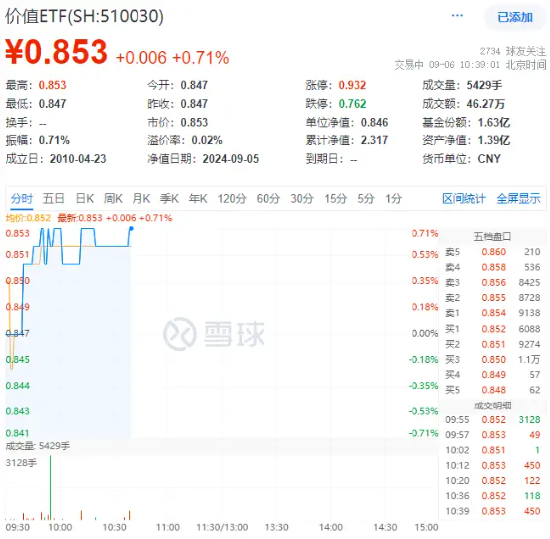Screen dimensions: 550x539
Task: Open 区间统计 range statistics
Action: [x=464, y=198]
